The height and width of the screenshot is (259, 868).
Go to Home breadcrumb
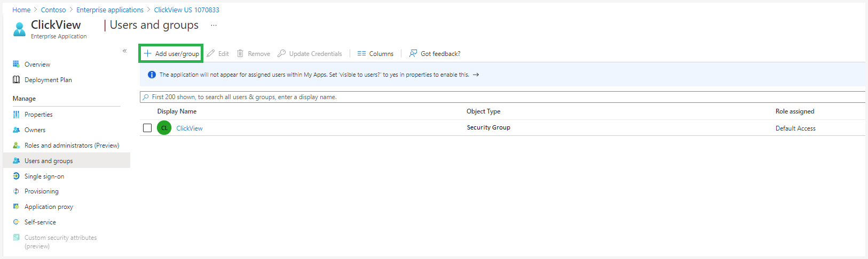point(21,10)
